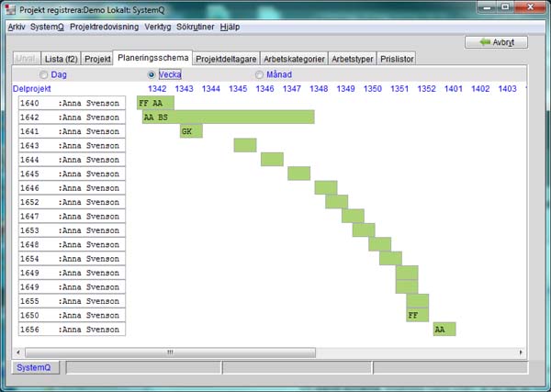551x392 pixels.
Task: Switch to the Lista (f2) tab
Action: 62,59
